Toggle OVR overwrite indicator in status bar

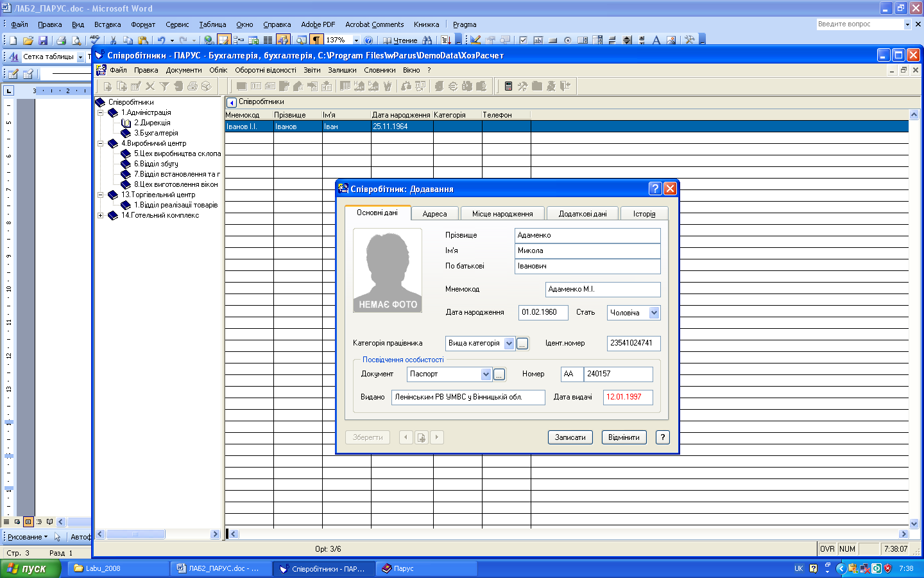click(x=827, y=549)
